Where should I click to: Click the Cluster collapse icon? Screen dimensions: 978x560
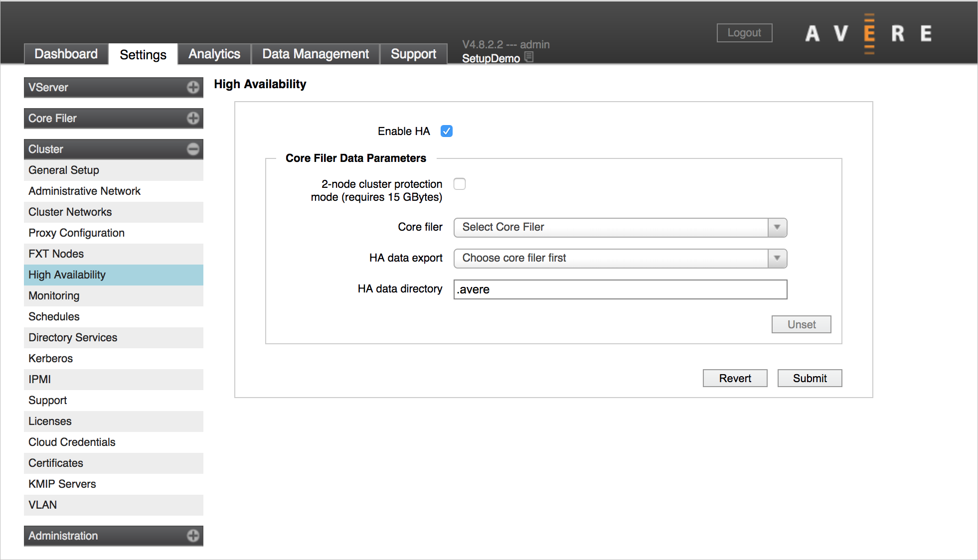(193, 149)
